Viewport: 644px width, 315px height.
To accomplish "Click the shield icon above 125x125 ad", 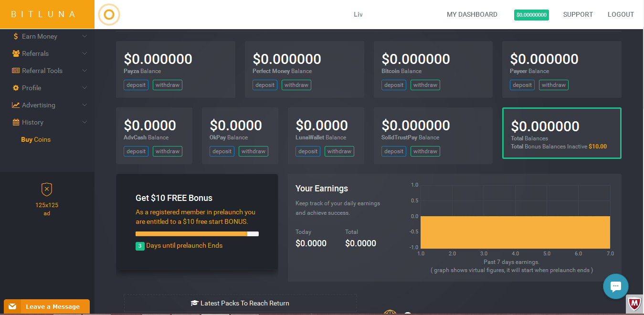I will [47, 189].
